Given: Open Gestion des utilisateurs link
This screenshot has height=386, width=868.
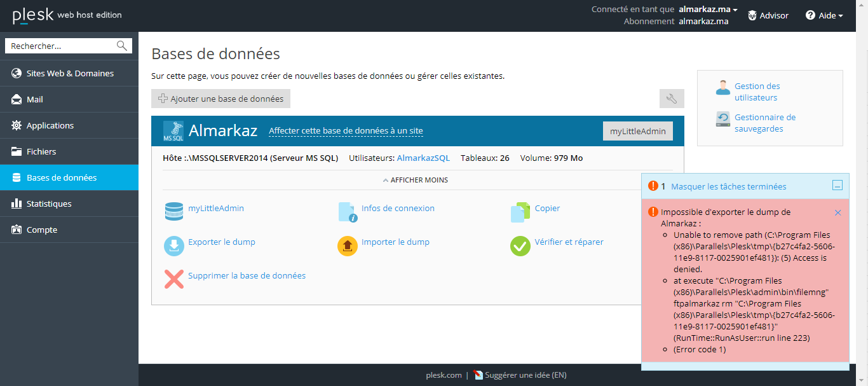Looking at the screenshot, I should pos(757,92).
